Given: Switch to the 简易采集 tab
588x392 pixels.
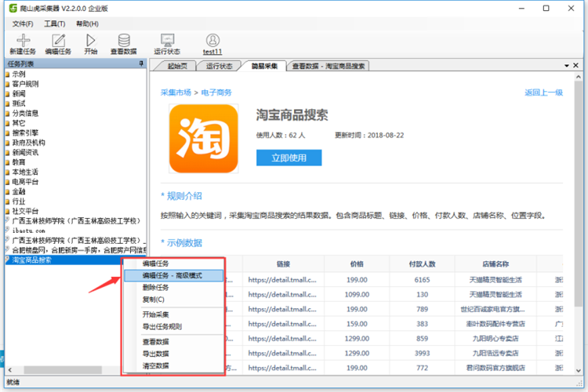Looking at the screenshot, I should 264,66.
